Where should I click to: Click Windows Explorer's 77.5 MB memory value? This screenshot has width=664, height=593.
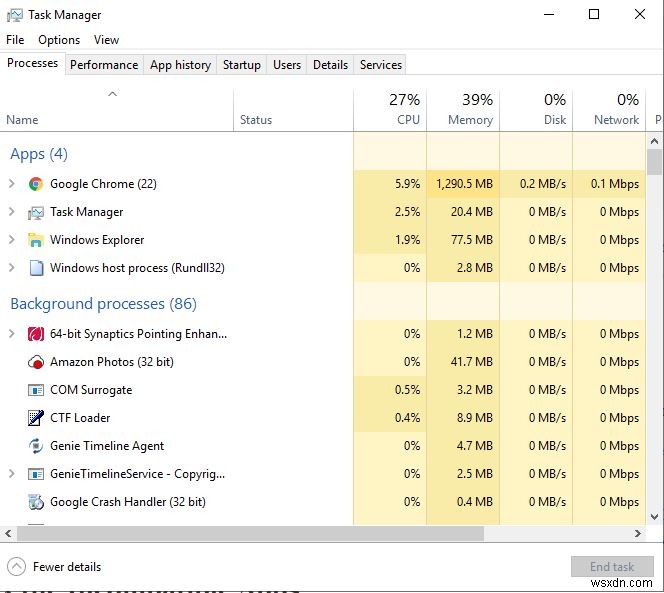pos(472,240)
